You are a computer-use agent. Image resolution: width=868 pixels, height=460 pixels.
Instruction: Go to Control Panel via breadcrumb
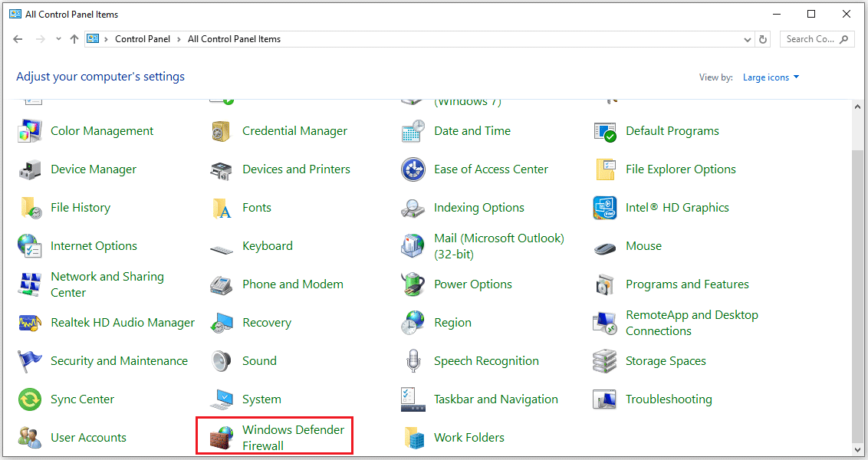[143, 38]
